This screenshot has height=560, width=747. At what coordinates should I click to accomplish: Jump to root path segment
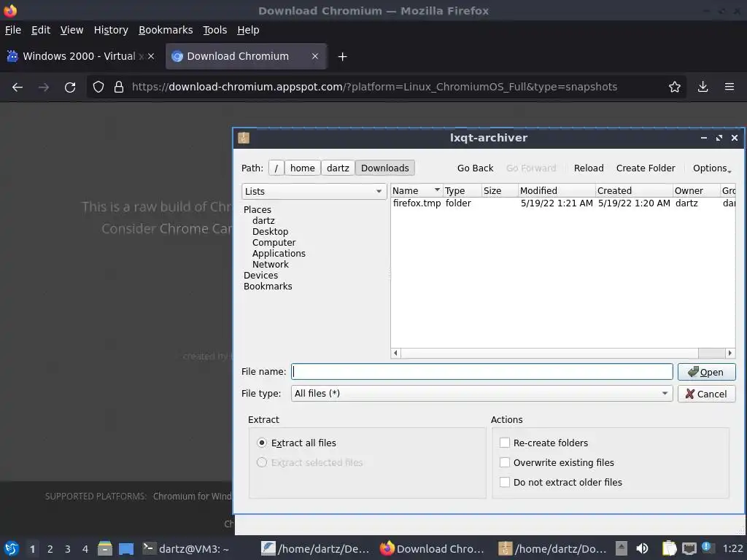276,168
